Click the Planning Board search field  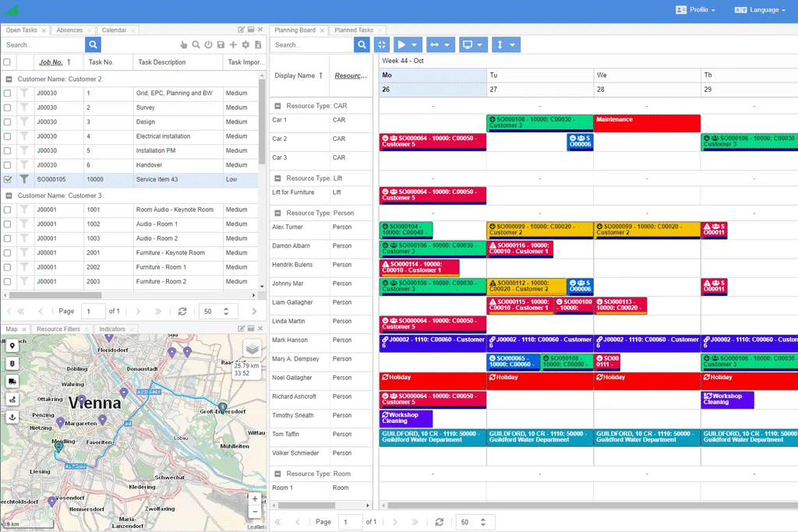pos(312,45)
